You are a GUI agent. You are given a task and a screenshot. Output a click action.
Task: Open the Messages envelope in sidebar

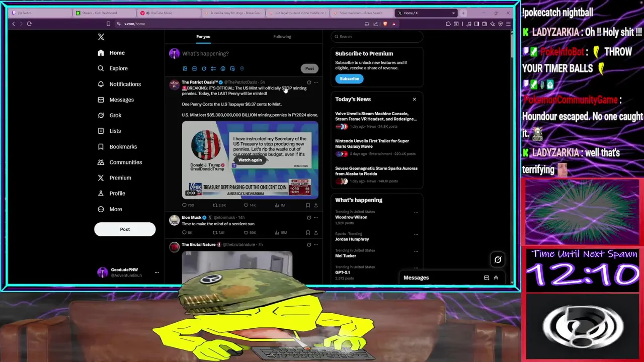point(116,100)
